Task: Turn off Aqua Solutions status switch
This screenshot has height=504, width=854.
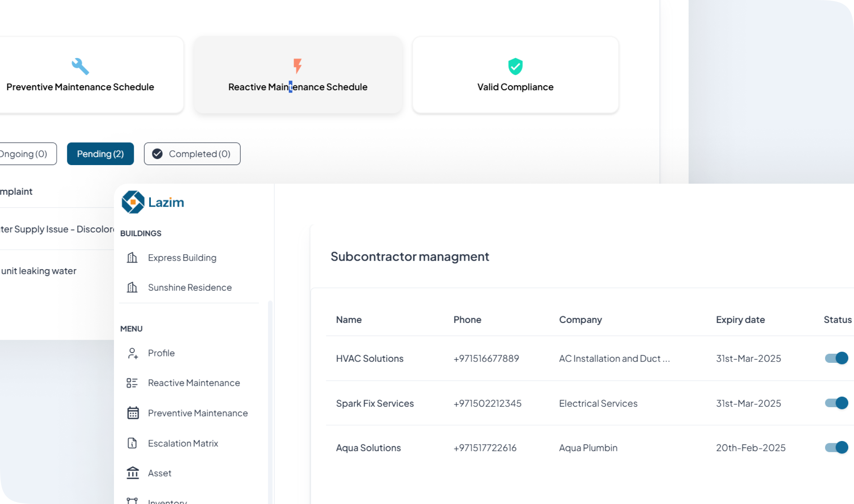Action: 836,447
